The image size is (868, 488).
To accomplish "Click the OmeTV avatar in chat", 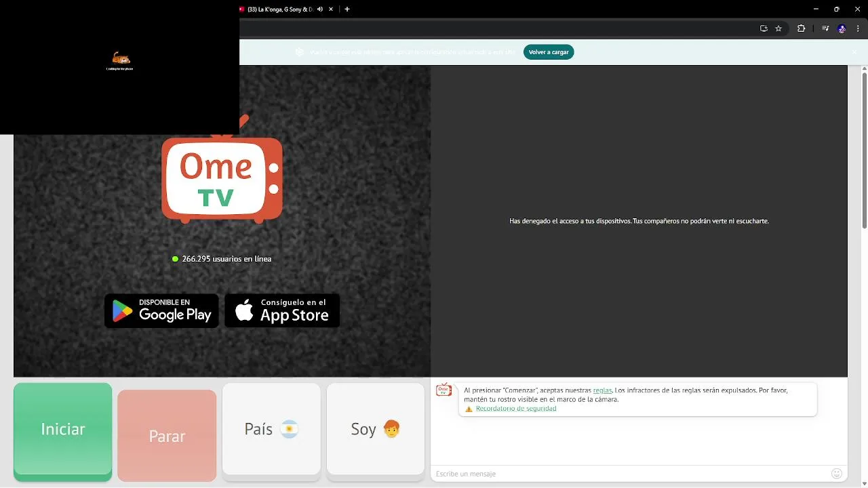I will 443,390.
